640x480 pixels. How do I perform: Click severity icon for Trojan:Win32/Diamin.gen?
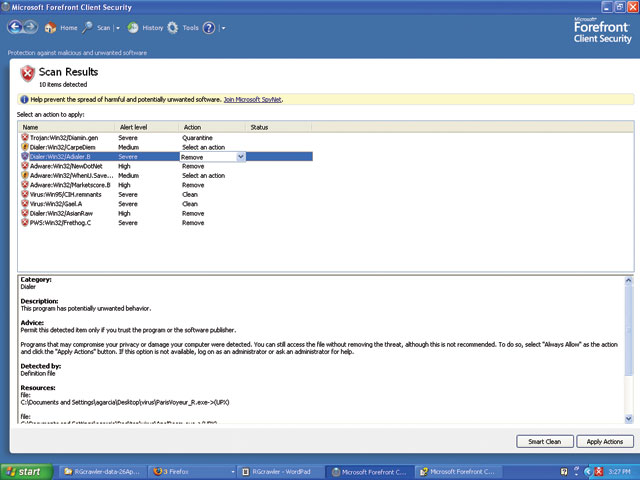coord(25,138)
